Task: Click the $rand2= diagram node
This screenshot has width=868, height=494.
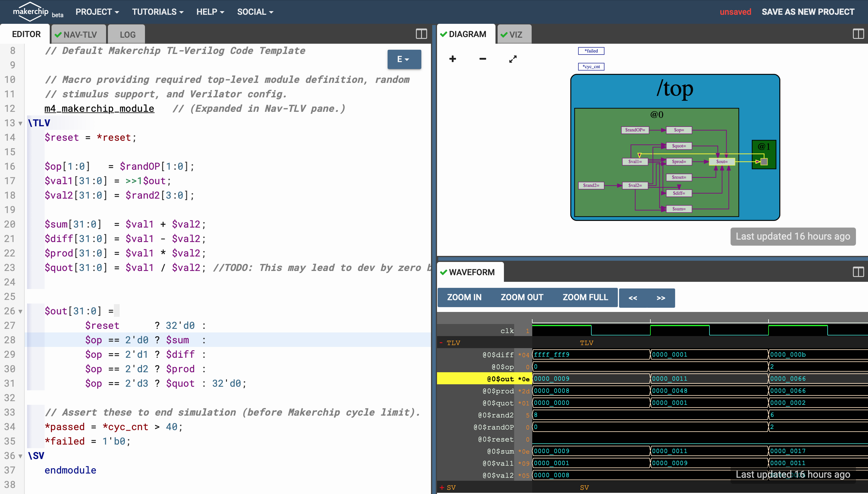Action: point(591,185)
